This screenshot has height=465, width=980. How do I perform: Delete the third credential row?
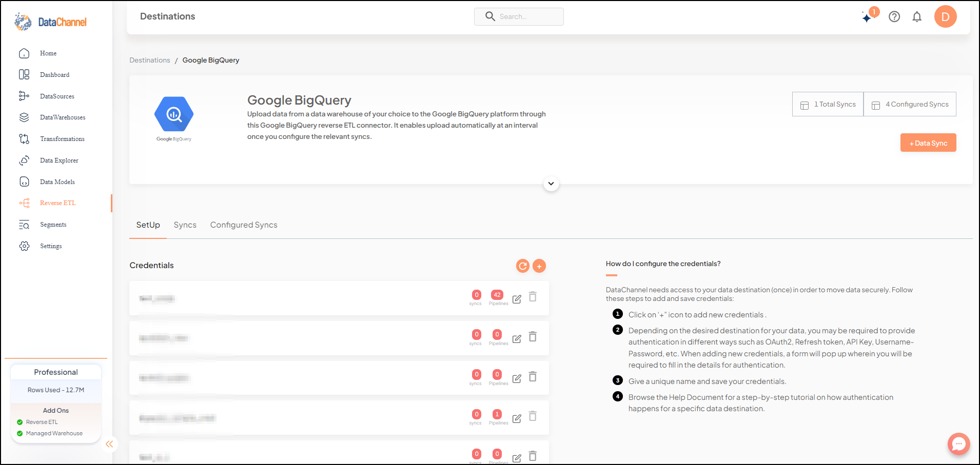pyautogui.click(x=533, y=376)
